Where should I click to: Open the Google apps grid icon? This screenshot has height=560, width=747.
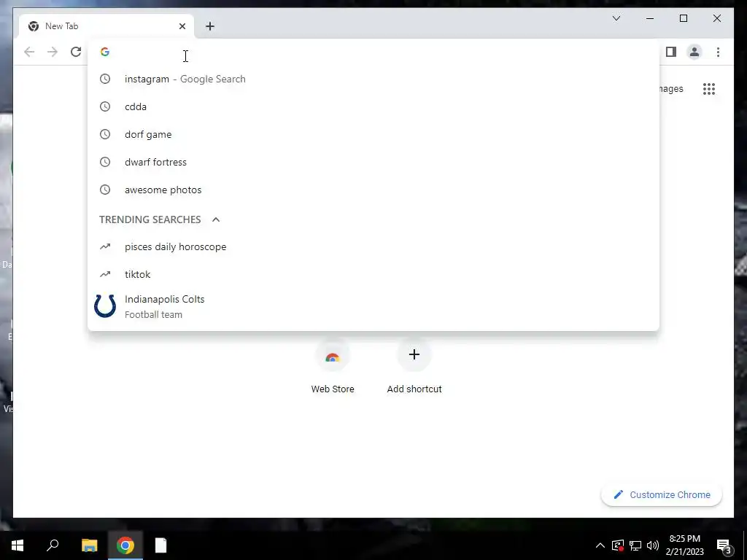(x=709, y=89)
